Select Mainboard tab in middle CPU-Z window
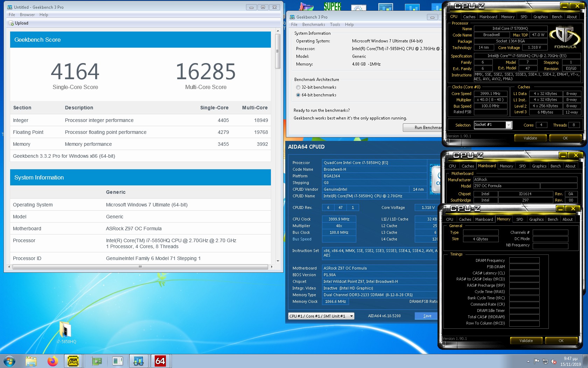Screen dimensions: 588x368 (x=487, y=166)
